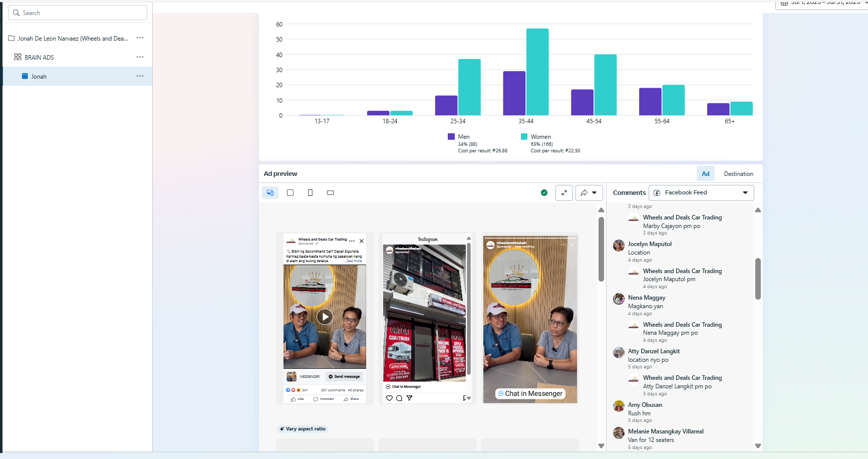Select the horizontal landscape preview icon
868x459 pixels.
pyautogui.click(x=330, y=193)
